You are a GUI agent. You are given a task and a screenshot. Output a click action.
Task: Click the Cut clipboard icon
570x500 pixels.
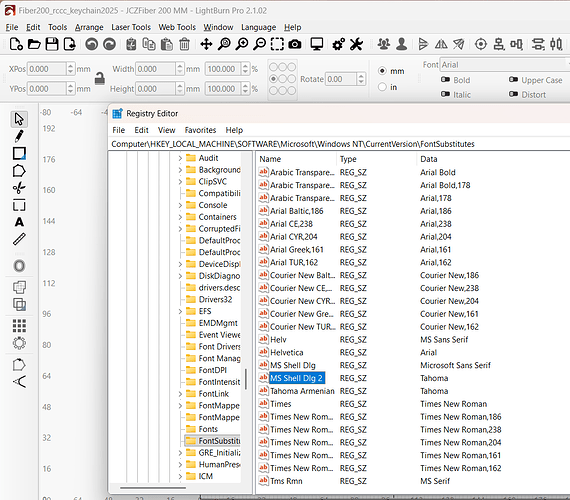click(x=131, y=44)
